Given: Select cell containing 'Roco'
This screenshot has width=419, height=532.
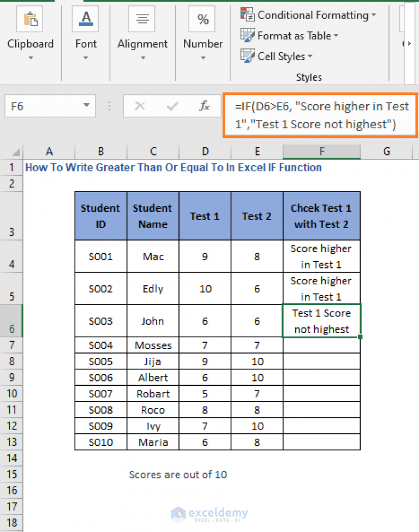Looking at the screenshot, I should [153, 410].
